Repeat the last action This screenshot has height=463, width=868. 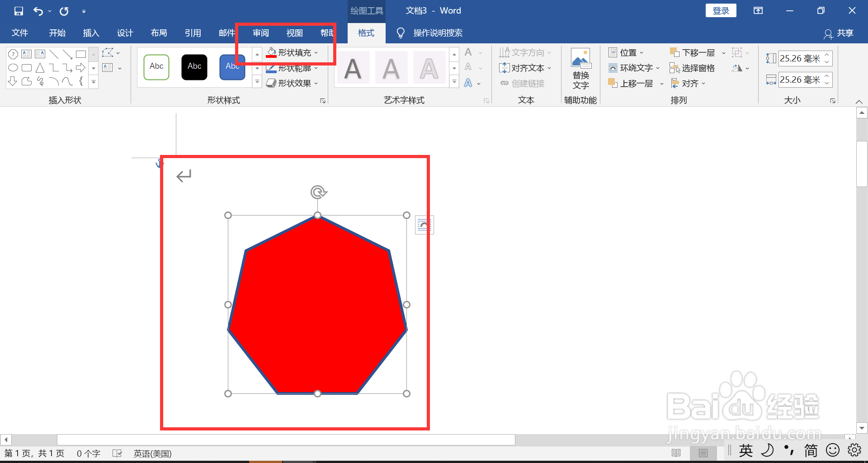pos(64,11)
